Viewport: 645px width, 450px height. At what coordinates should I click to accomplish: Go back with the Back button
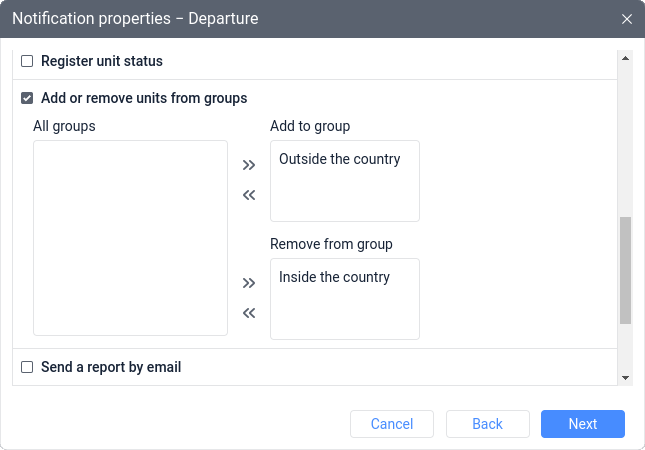487,424
